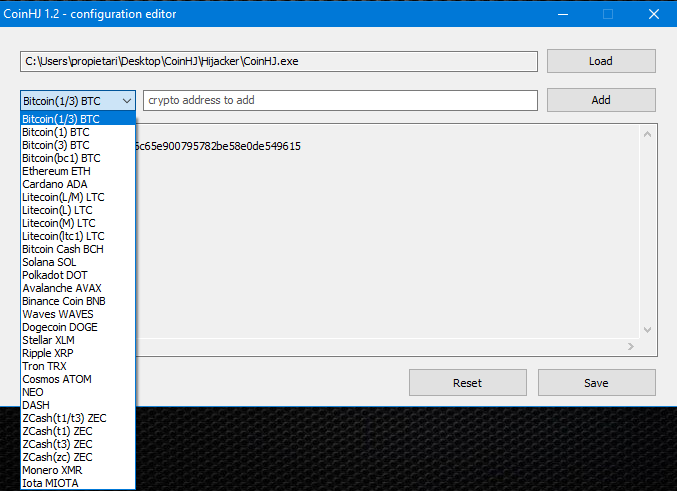Select Binance Coin BNB option
The width and height of the screenshot is (677, 491).
78,301
